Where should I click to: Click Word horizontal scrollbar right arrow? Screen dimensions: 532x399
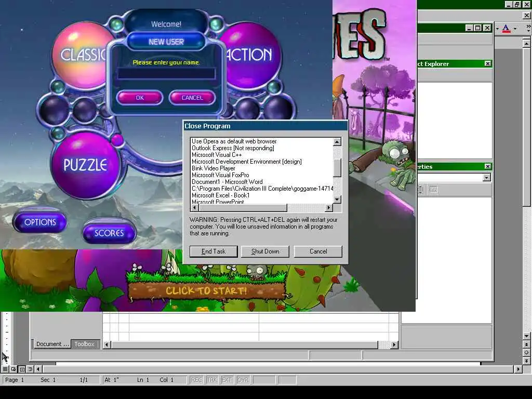[x=518, y=369]
